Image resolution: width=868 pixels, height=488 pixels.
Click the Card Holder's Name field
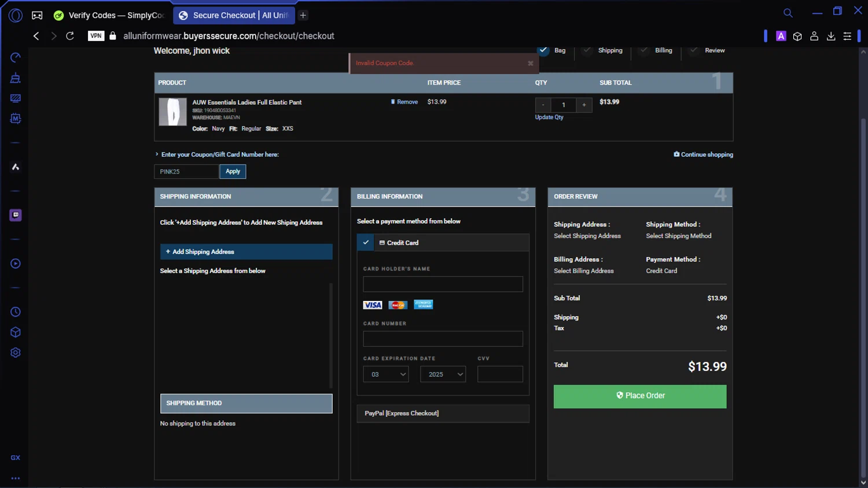click(x=443, y=284)
